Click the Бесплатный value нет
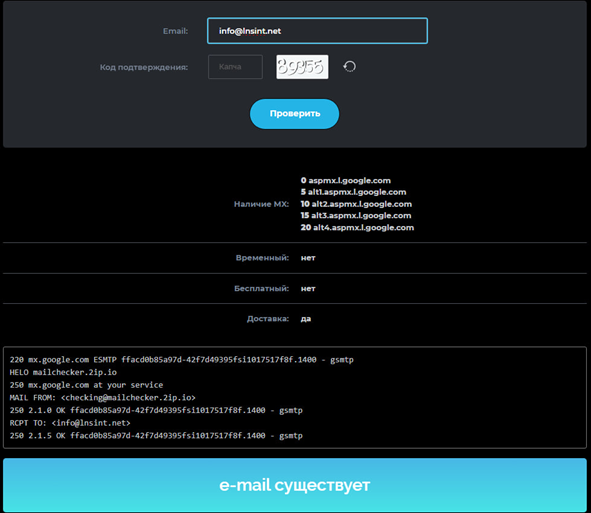 coord(308,289)
